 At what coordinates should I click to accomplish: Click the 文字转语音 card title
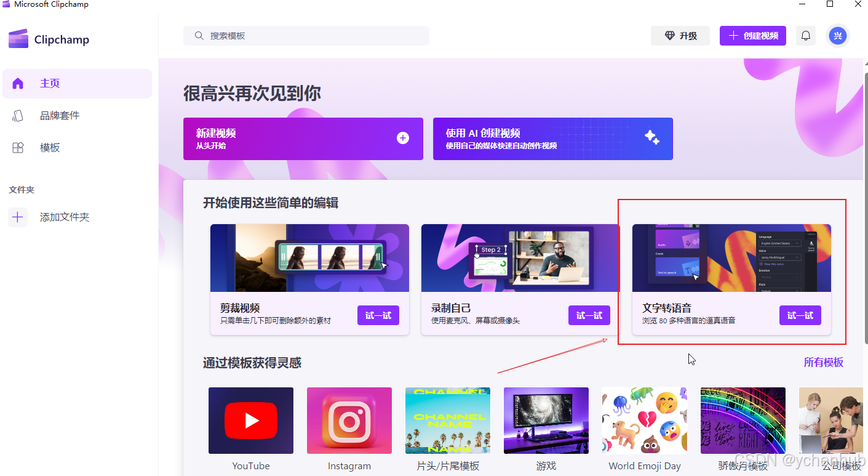tap(667, 308)
